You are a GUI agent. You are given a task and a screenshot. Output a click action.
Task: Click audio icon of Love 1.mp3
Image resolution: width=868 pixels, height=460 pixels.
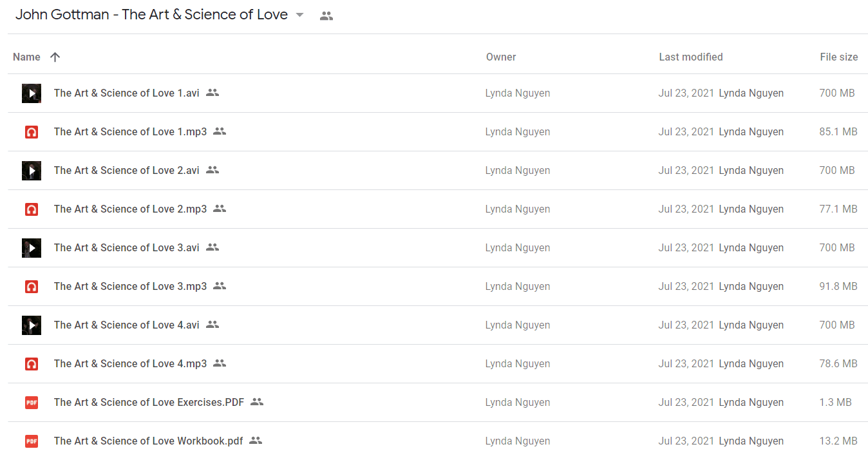pos(32,132)
